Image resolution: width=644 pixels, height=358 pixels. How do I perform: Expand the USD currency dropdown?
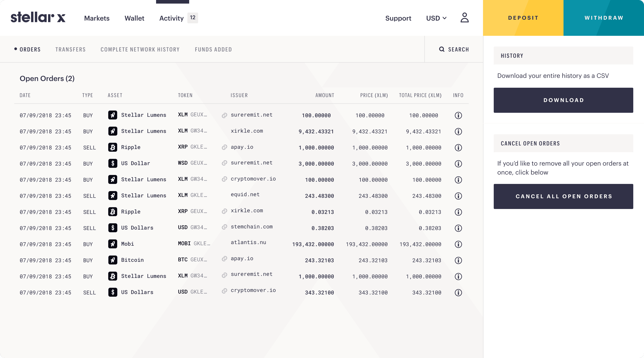(x=436, y=18)
